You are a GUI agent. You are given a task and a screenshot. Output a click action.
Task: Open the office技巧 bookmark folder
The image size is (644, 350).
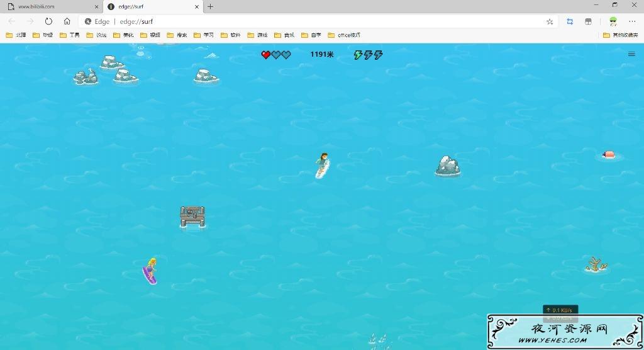[344, 35]
